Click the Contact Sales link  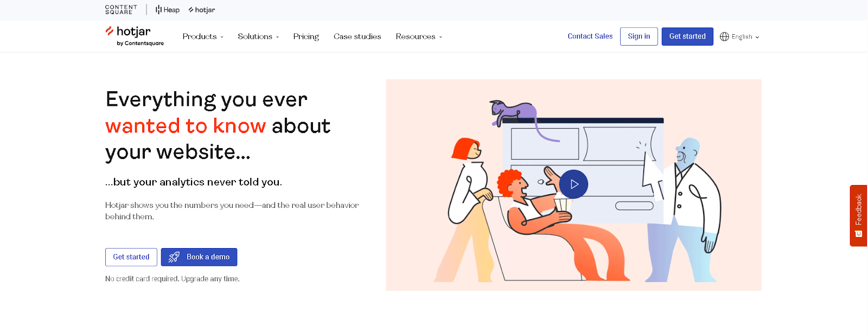pyautogui.click(x=590, y=36)
